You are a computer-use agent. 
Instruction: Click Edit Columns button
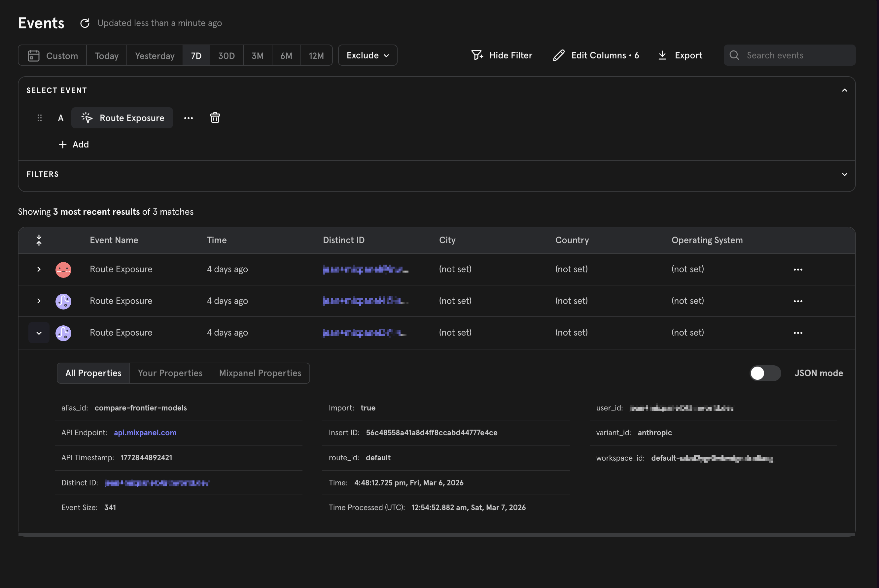(596, 55)
